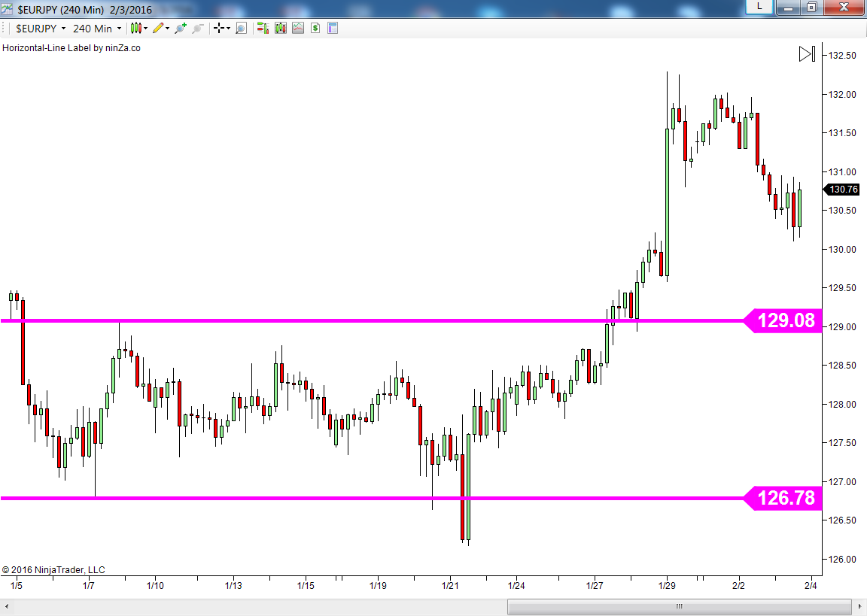Click the 131.00 price axis label

click(x=842, y=171)
